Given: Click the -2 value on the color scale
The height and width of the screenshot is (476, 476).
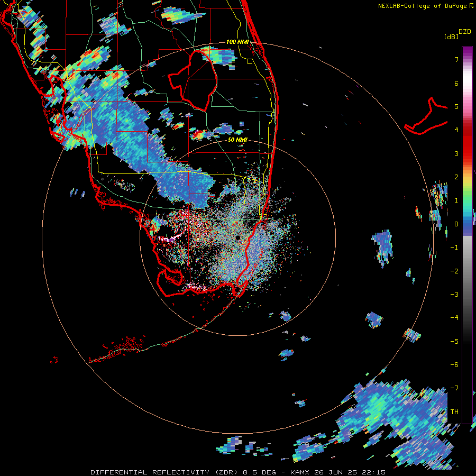Looking at the screenshot, I should coord(454,271).
